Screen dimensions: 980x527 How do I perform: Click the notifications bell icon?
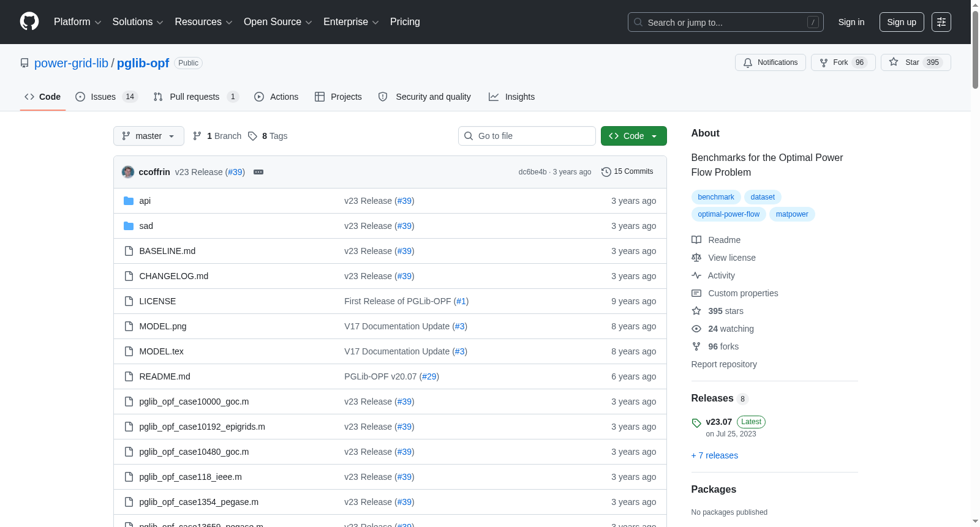pyautogui.click(x=748, y=62)
